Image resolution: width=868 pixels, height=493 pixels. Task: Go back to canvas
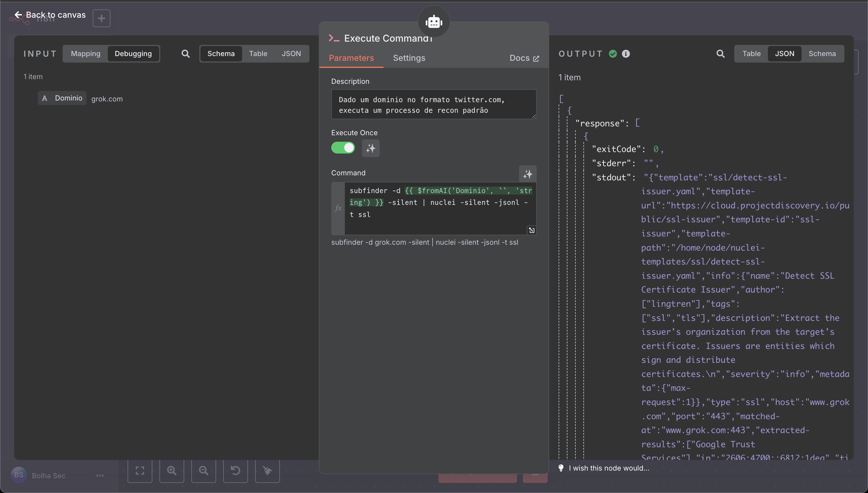click(50, 15)
